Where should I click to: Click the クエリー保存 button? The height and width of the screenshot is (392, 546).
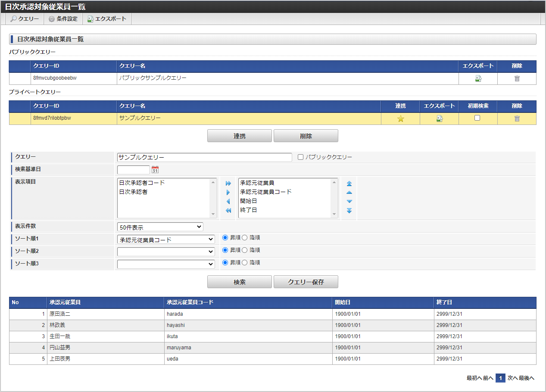tap(306, 282)
